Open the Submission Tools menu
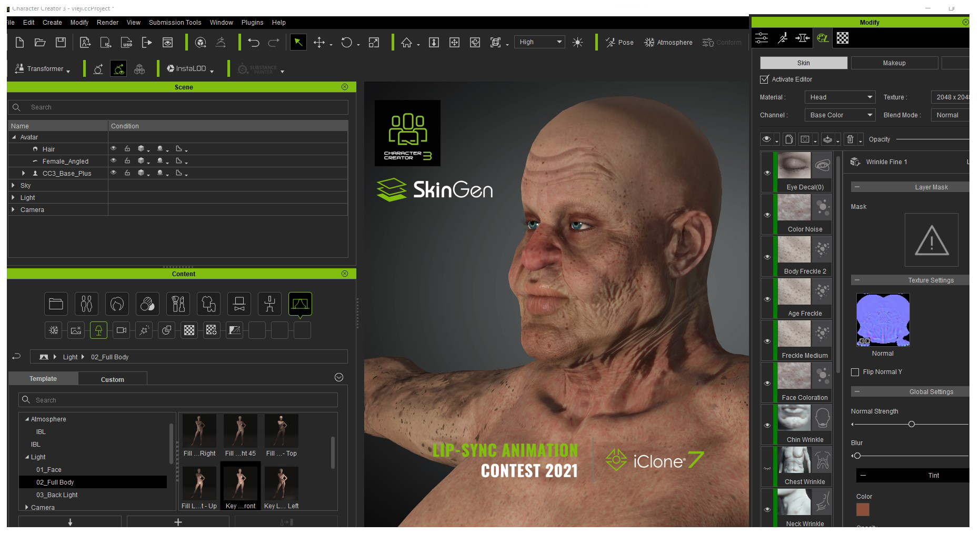The image size is (980, 534). coord(175,23)
